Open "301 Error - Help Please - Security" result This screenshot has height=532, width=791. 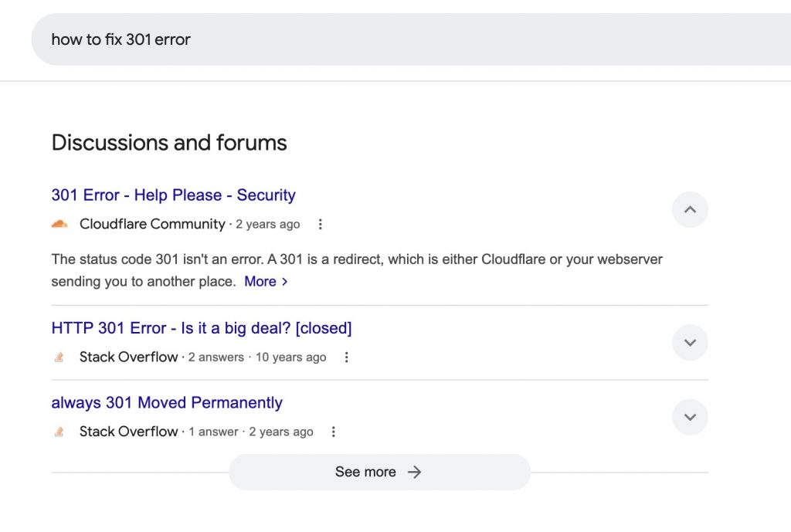pos(173,195)
